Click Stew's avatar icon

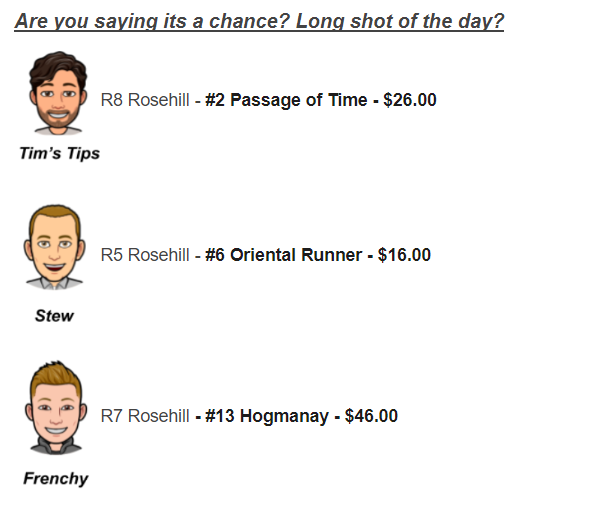pyautogui.click(x=54, y=247)
